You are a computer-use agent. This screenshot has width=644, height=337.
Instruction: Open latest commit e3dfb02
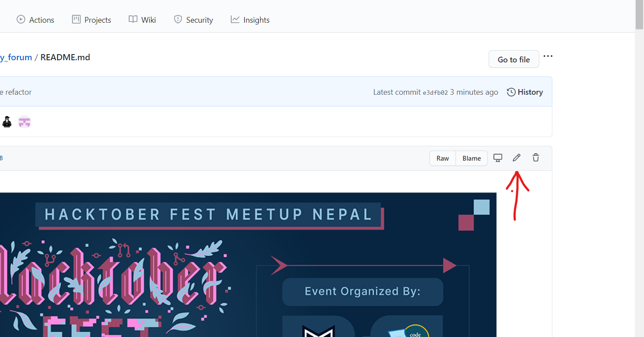(435, 93)
